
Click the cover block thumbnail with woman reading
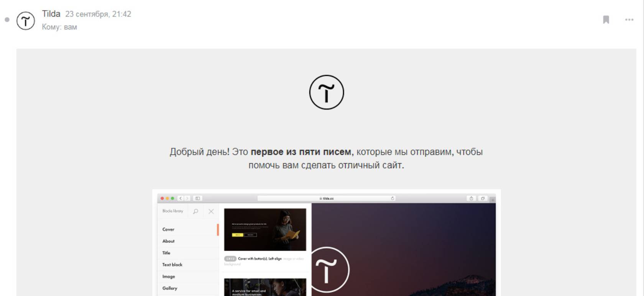pos(265,230)
